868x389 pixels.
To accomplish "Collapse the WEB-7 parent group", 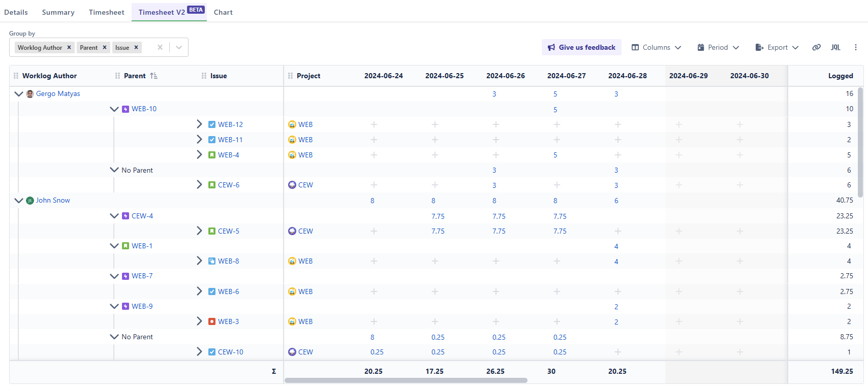I will pos(114,276).
